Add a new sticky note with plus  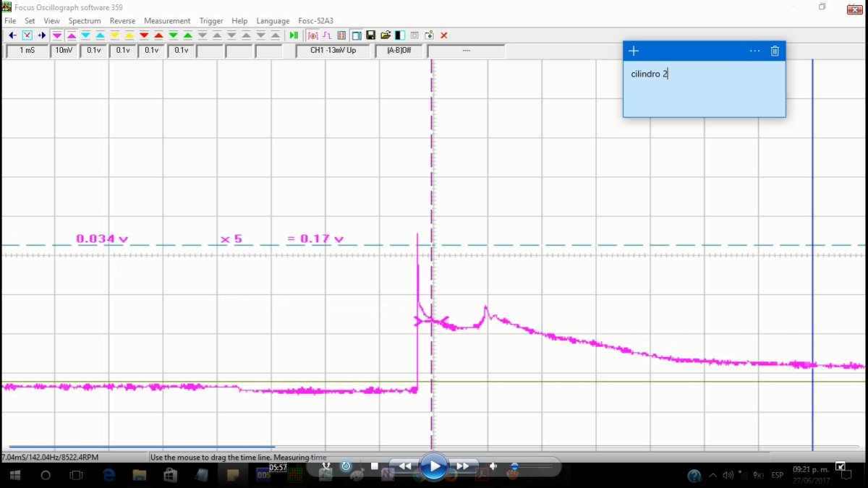[634, 51]
